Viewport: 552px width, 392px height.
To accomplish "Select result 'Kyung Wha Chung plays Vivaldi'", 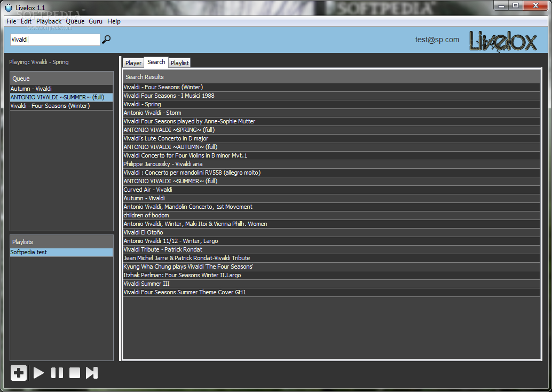I will [332, 266].
